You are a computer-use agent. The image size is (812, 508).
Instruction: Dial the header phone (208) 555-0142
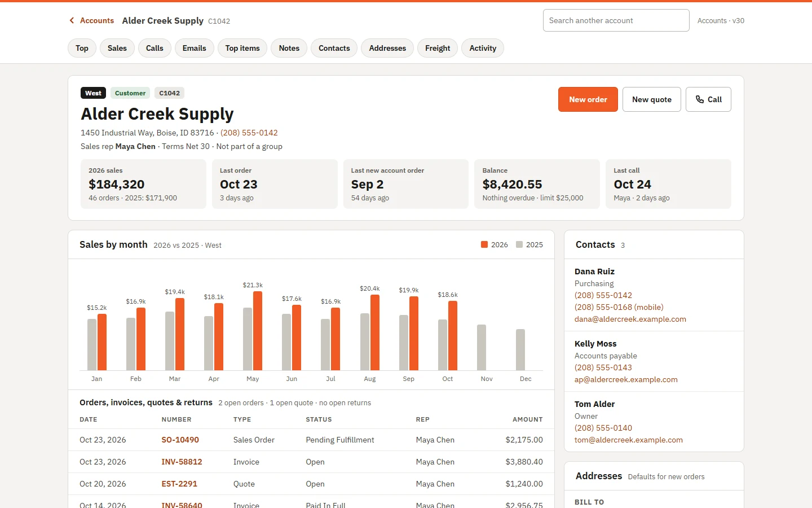[249, 133]
